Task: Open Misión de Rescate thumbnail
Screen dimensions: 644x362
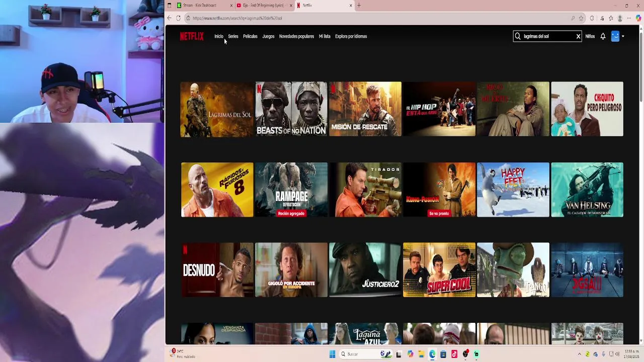Action: (365, 109)
